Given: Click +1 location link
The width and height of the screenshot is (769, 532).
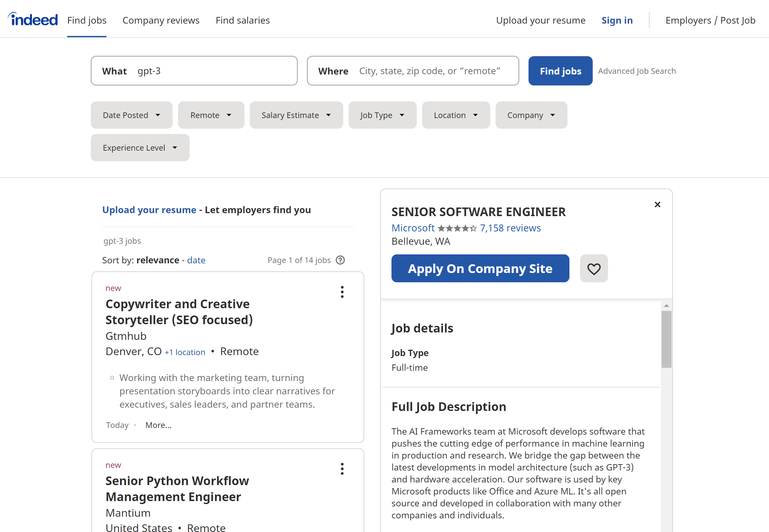Looking at the screenshot, I should coord(185,352).
